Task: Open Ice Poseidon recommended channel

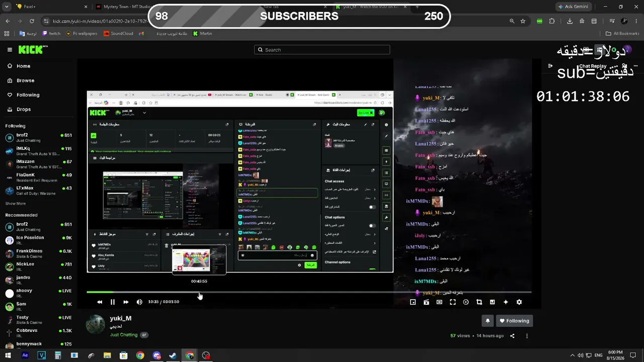Action: pyautogui.click(x=38, y=240)
